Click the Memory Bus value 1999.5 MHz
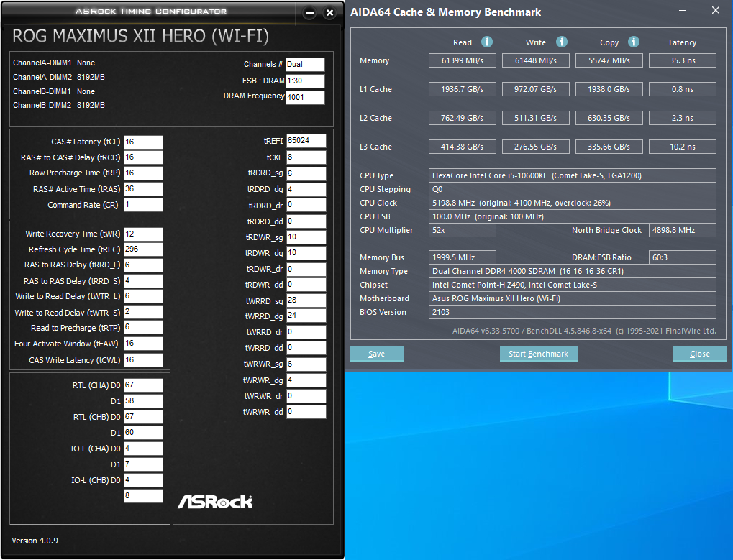The image size is (733, 560). click(463, 257)
